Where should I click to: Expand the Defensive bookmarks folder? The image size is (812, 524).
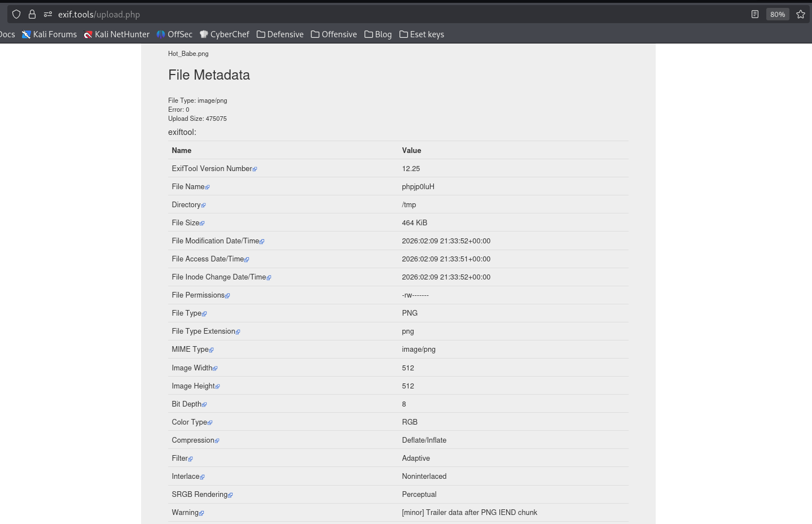tap(280, 34)
